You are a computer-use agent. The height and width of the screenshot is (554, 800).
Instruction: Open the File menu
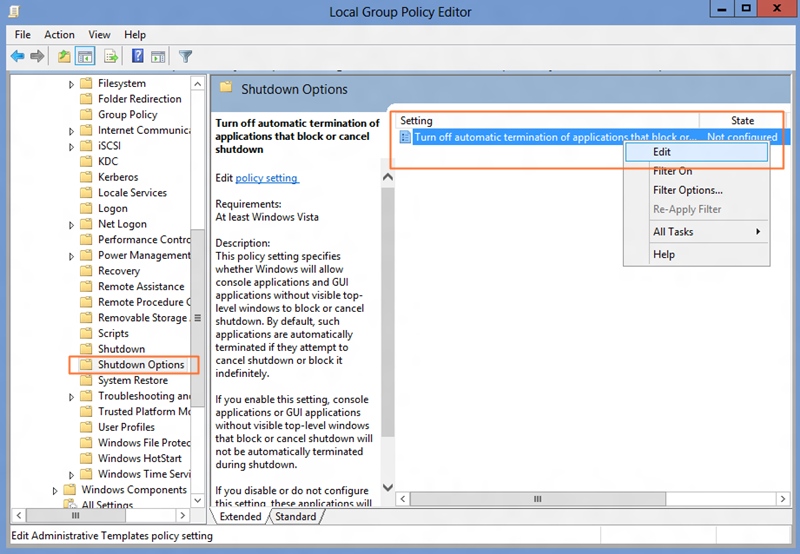click(x=22, y=35)
